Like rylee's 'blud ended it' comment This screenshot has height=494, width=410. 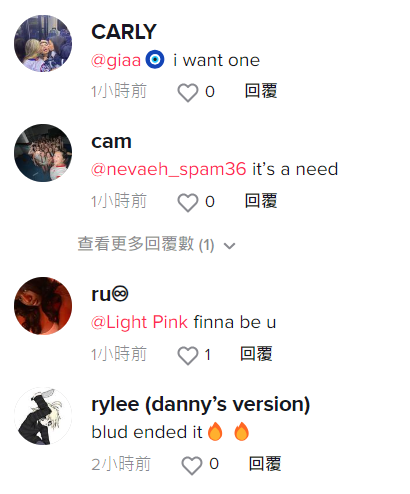pyautogui.click(x=192, y=465)
